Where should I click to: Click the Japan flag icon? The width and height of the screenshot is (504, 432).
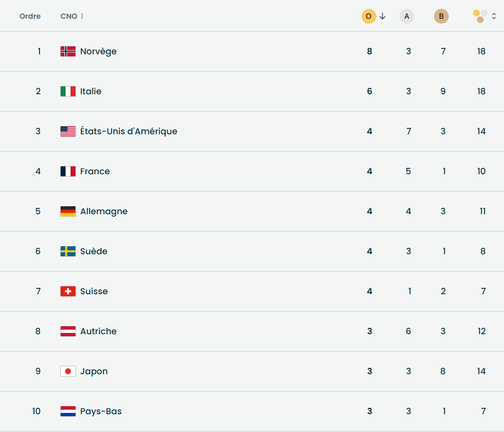pyautogui.click(x=68, y=371)
